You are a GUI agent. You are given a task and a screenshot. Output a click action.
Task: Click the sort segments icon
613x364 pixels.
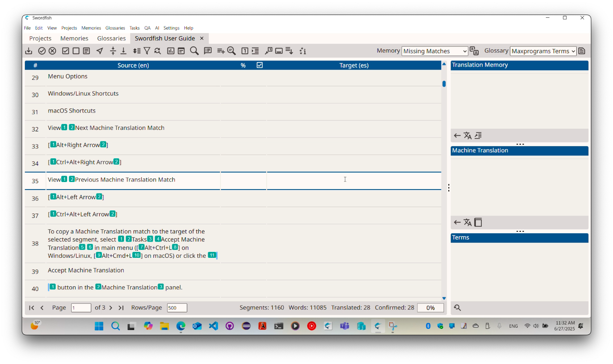coord(137,51)
